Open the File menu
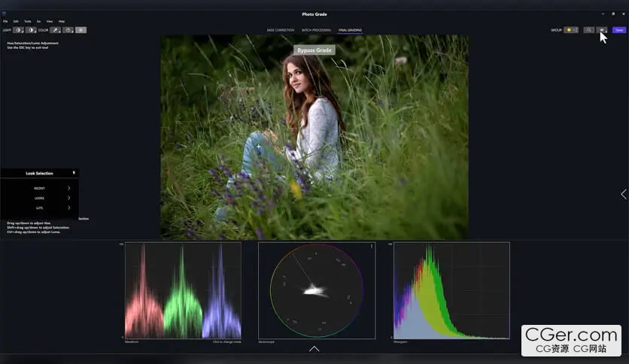 click(5, 21)
